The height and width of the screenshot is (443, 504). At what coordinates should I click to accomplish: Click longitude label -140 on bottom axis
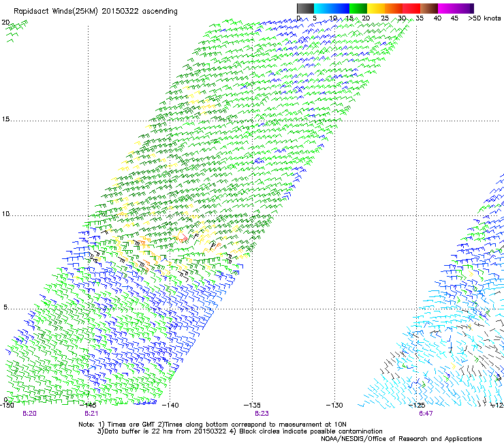pyautogui.click(x=170, y=406)
